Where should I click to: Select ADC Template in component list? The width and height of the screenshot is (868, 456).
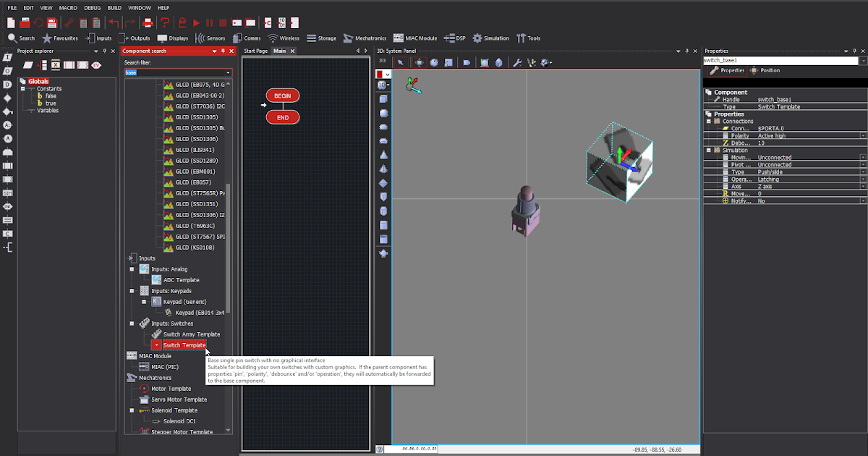pos(181,280)
